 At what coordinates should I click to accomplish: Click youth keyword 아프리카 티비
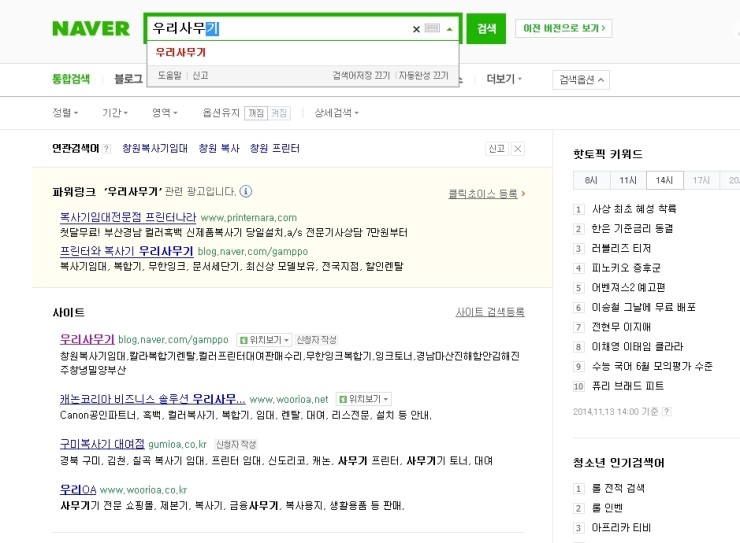coord(621,528)
